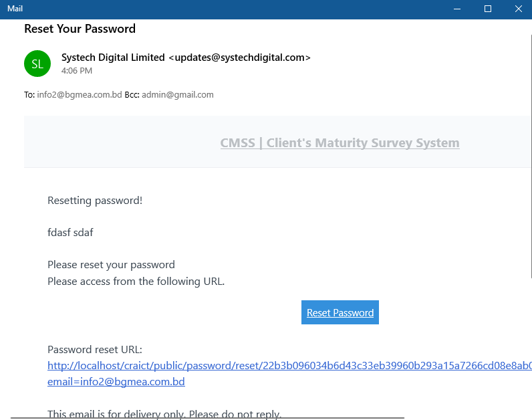This screenshot has width=532, height=420.
Task: Select the To recipient info2@bgmea.com.bd
Action: 80,95
